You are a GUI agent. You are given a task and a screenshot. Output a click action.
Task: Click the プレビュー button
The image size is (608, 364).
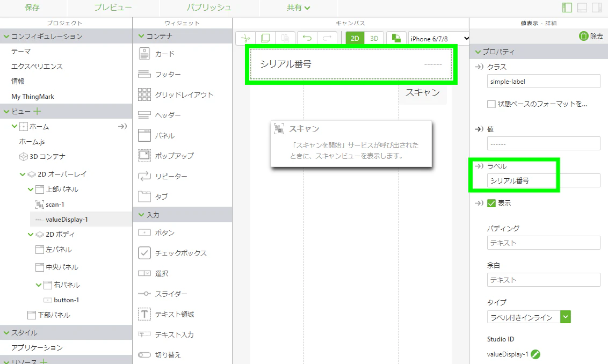point(113,8)
